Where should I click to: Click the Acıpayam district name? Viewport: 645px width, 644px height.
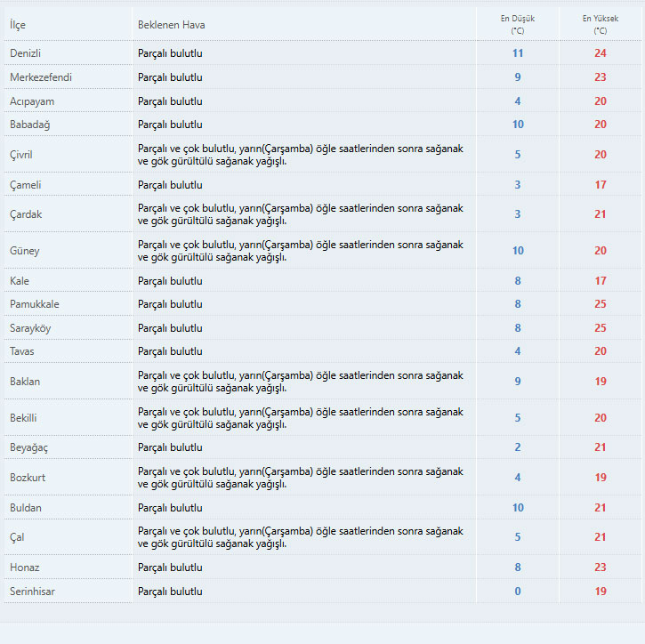point(32,101)
